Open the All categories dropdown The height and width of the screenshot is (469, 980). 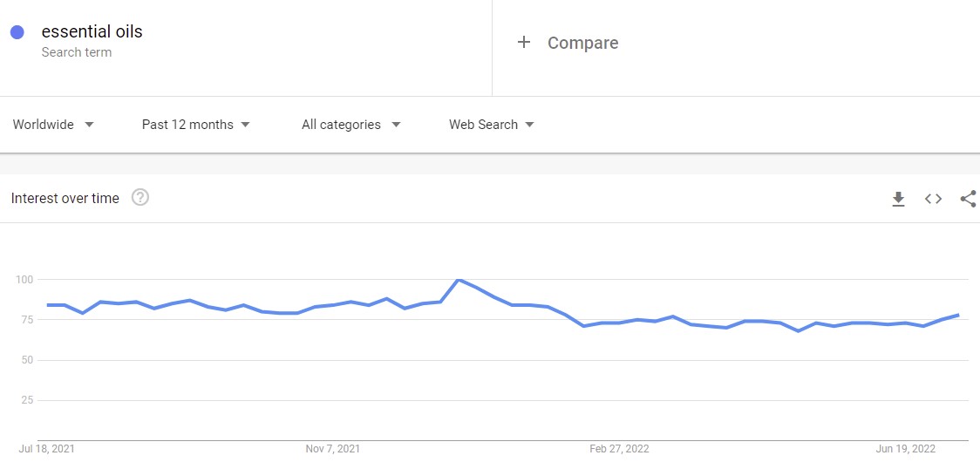point(350,125)
